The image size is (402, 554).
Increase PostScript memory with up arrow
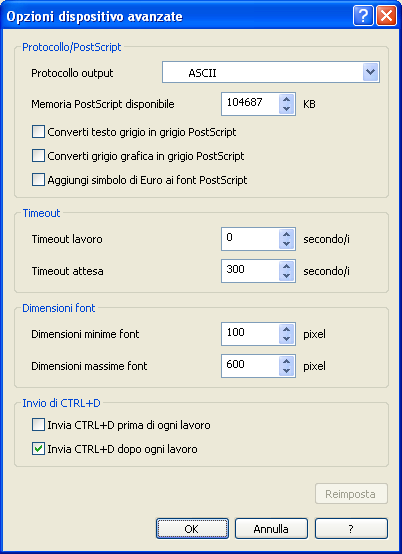pos(286,100)
